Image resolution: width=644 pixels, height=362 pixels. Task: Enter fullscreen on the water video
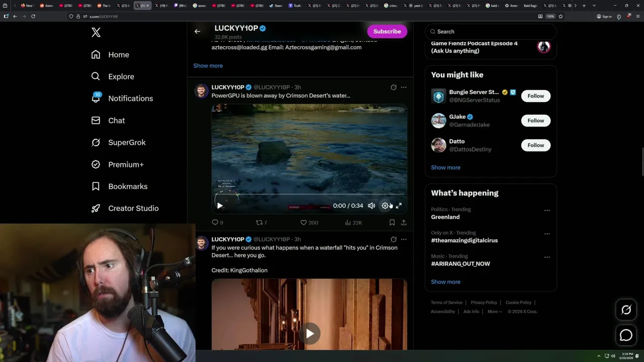tap(398, 206)
